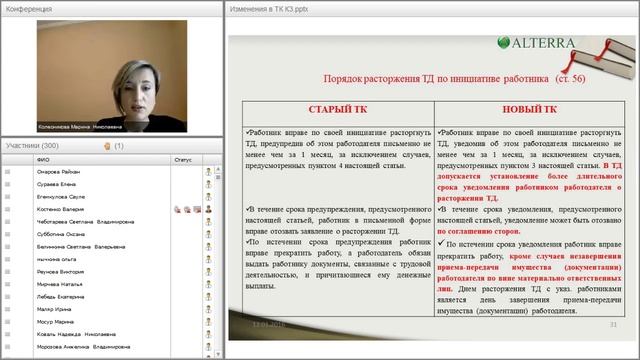Click the Изменения в ТК КЗ.pptx panel title
The height and width of the screenshot is (360, 640).
[x=269, y=9]
